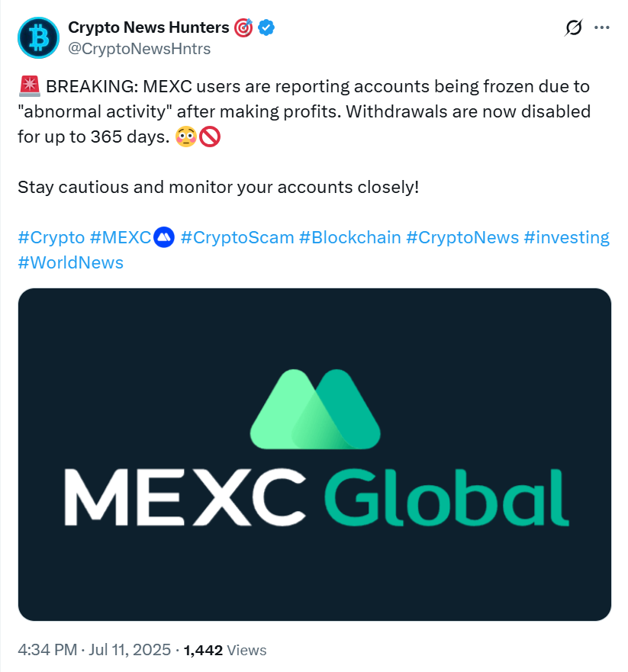Open the #CryptoScam hashtag

point(237,237)
